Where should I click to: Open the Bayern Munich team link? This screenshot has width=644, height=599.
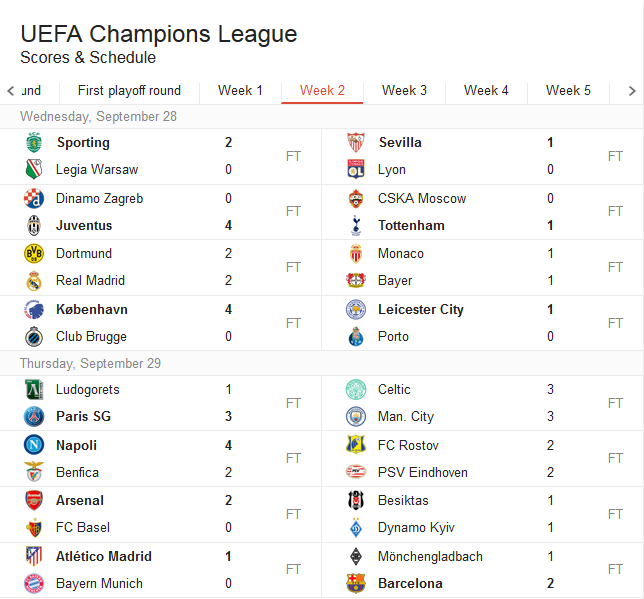click(x=99, y=584)
